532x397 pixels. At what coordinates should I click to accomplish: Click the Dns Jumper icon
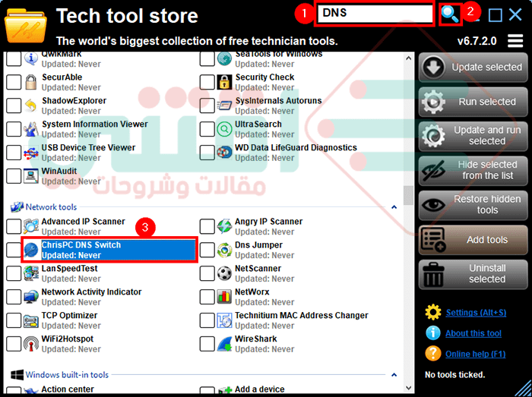point(224,250)
